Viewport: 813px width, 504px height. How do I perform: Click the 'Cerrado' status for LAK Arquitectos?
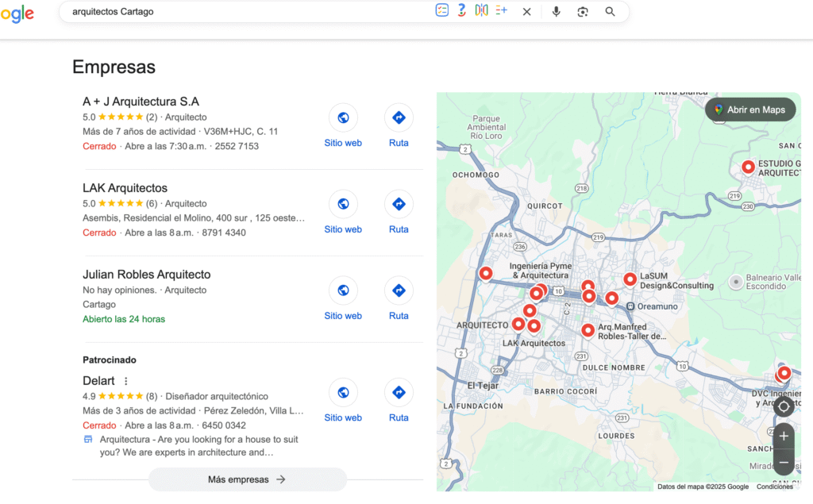pyautogui.click(x=99, y=233)
